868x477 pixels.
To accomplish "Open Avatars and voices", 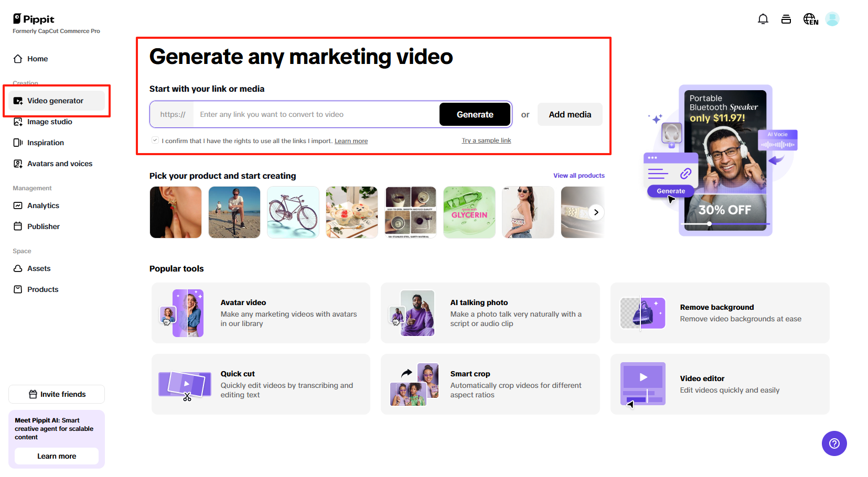I will coord(59,164).
